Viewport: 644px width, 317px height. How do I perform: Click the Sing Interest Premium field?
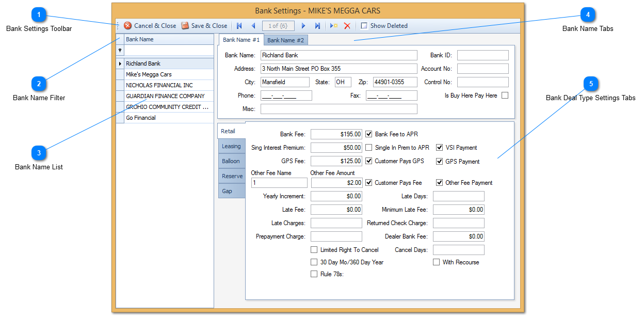tap(336, 148)
